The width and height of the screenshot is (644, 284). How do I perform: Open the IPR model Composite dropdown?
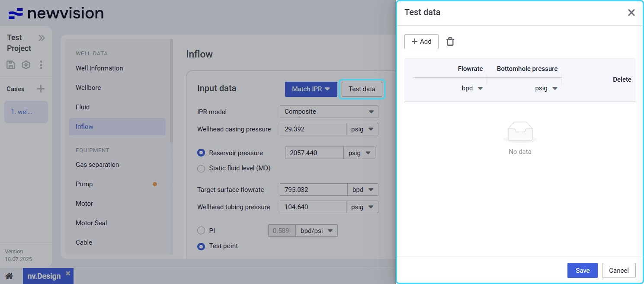329,112
